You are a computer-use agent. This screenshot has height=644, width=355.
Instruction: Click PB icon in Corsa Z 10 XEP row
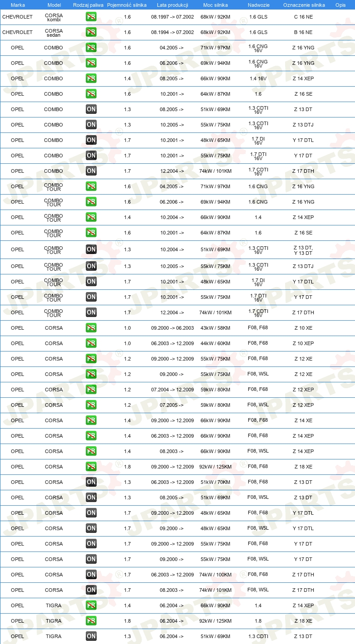91,343
